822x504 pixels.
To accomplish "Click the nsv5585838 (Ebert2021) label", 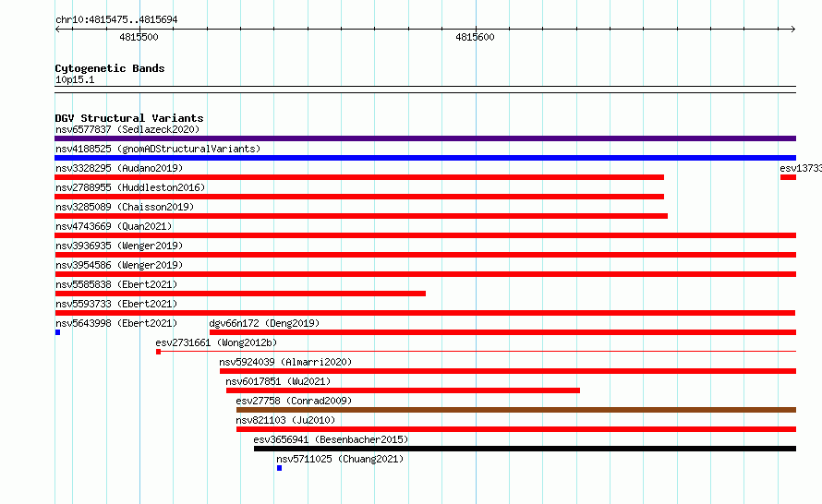I will [x=116, y=284].
